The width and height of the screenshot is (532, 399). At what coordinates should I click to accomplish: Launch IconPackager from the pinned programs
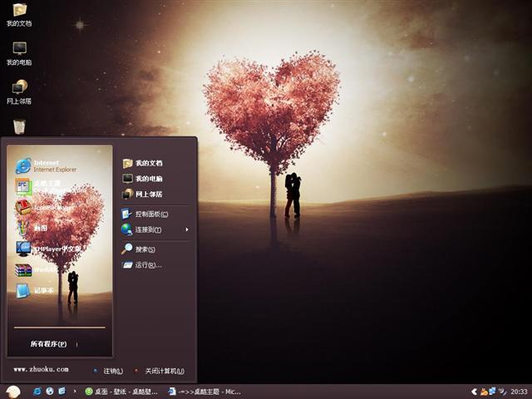pyautogui.click(x=46, y=207)
